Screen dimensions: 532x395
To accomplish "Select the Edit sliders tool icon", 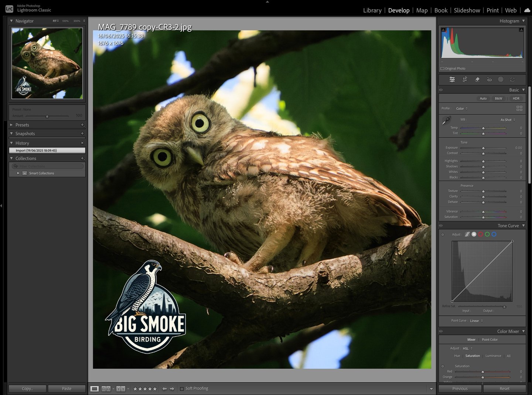I will (452, 79).
